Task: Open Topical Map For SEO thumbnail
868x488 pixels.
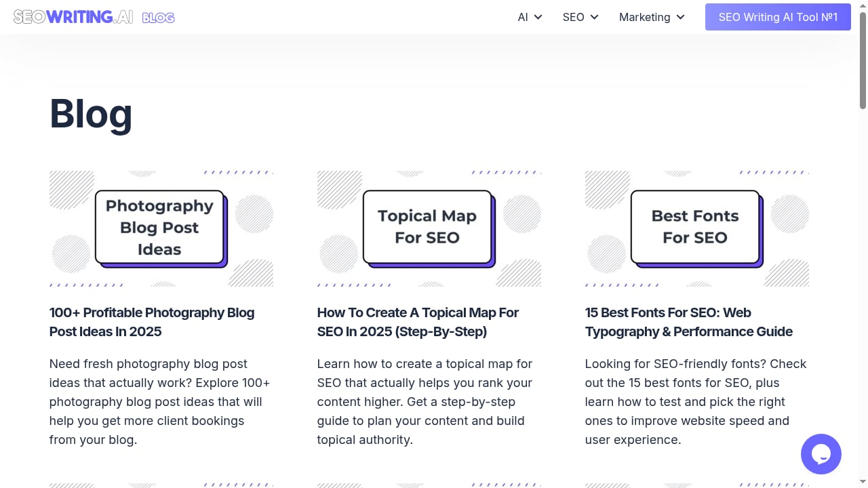Action: coord(429,228)
